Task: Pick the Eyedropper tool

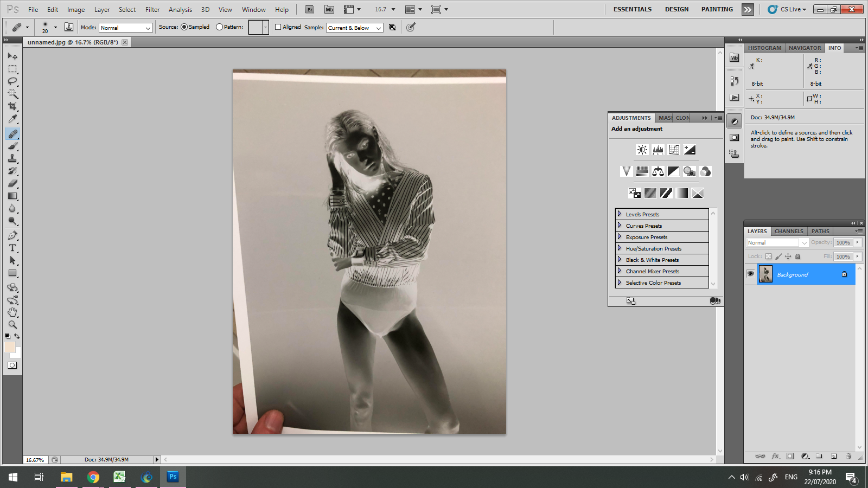Action: tap(12, 119)
